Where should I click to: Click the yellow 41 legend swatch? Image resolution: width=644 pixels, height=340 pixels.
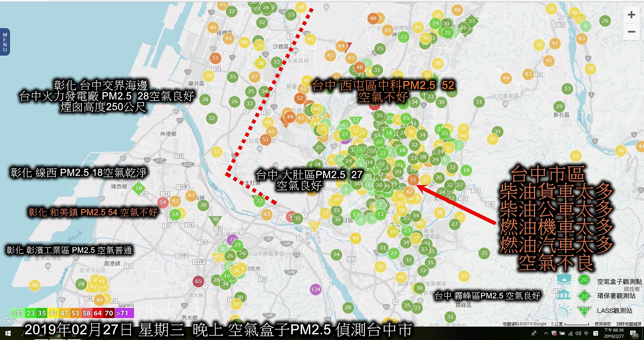[x=53, y=313]
